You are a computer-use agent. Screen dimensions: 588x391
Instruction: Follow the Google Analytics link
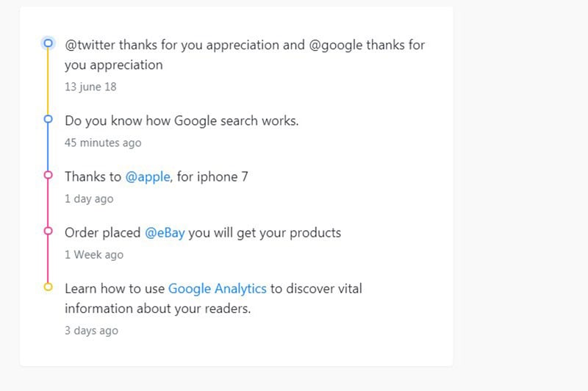point(218,289)
